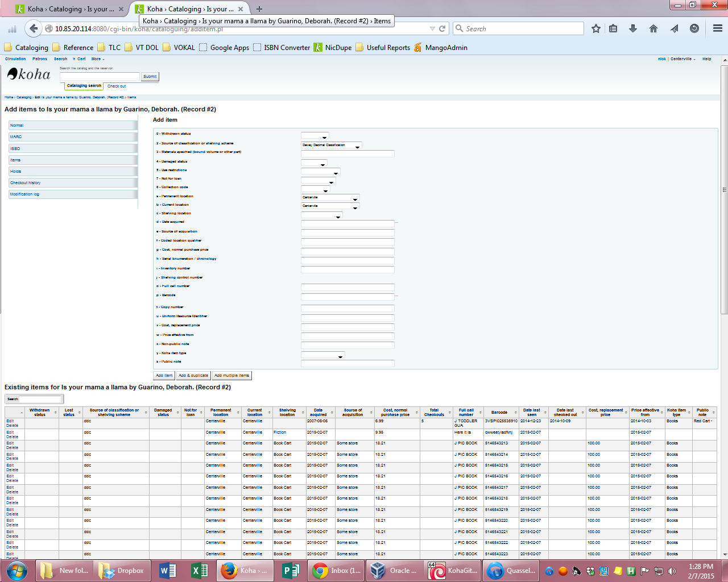
Task: Switch to the Check out search tab
Action: click(117, 86)
